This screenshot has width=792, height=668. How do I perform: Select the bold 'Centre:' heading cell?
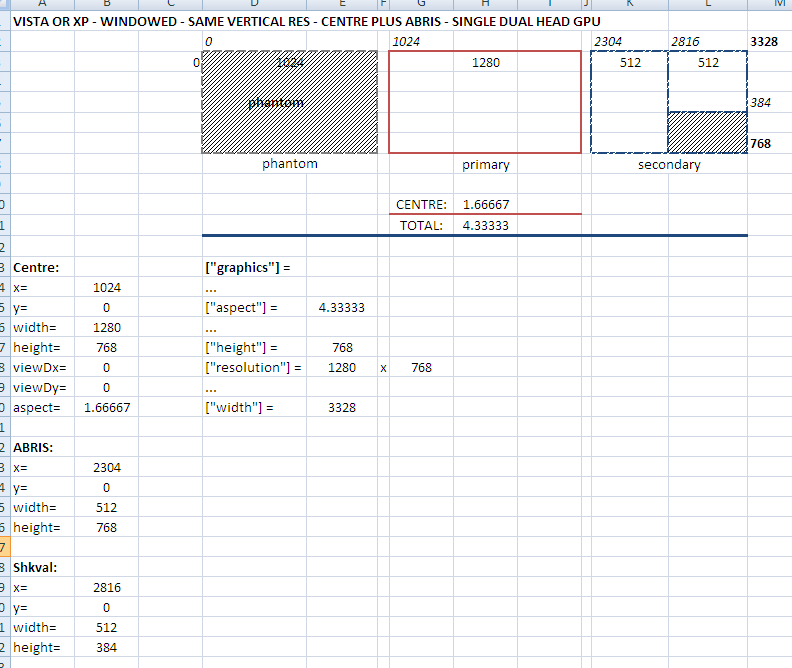[42, 267]
